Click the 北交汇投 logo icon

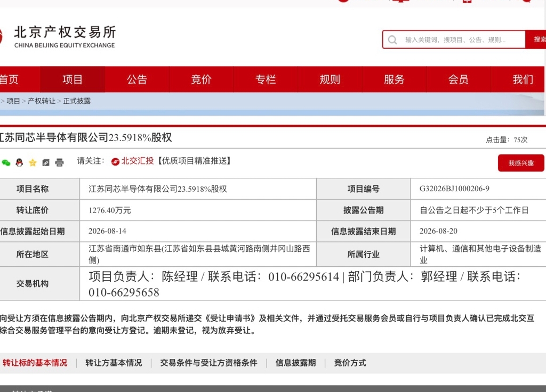click(115, 161)
